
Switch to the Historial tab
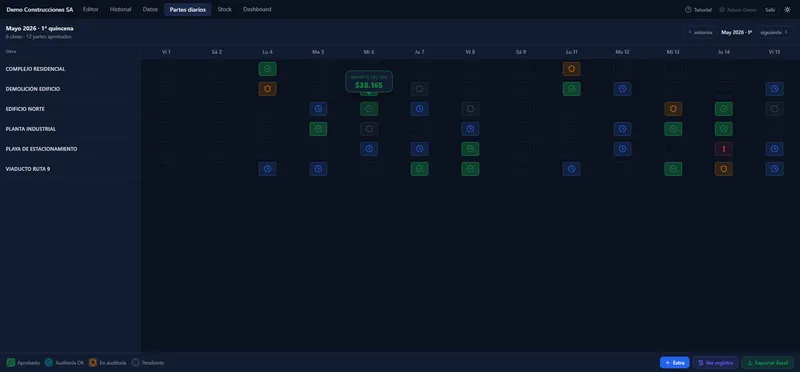[x=120, y=9]
